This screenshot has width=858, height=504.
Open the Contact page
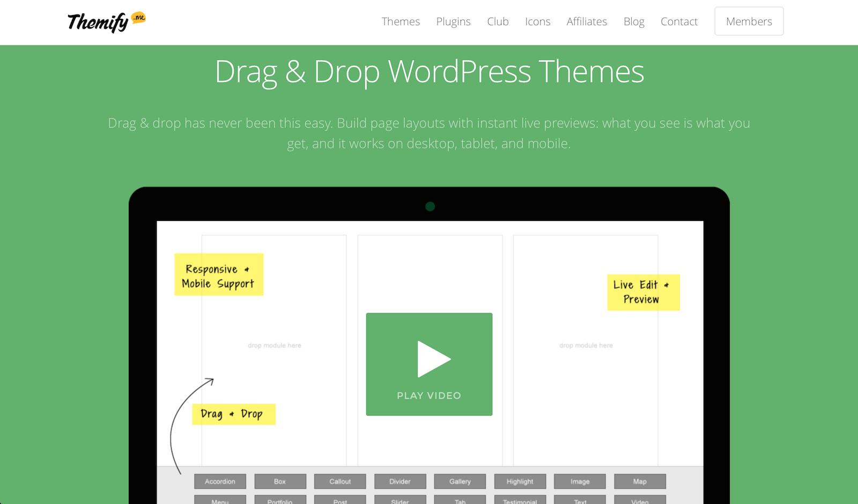(679, 21)
